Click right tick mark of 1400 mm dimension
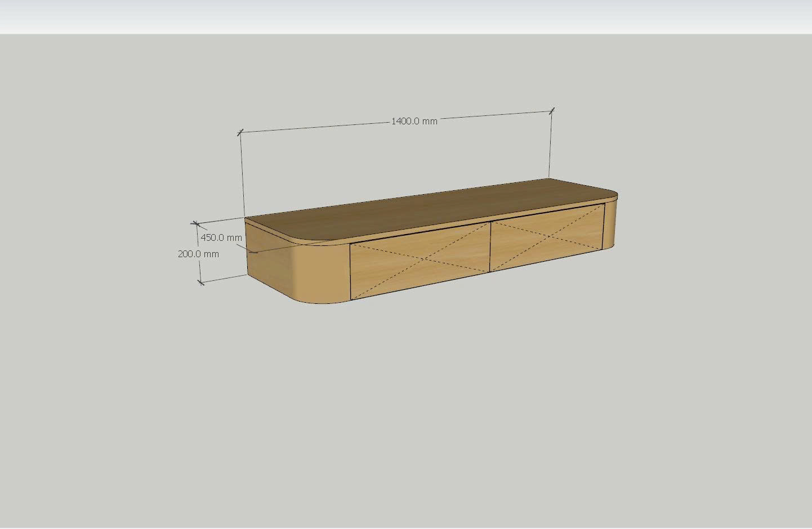The height and width of the screenshot is (529, 812). (x=552, y=110)
